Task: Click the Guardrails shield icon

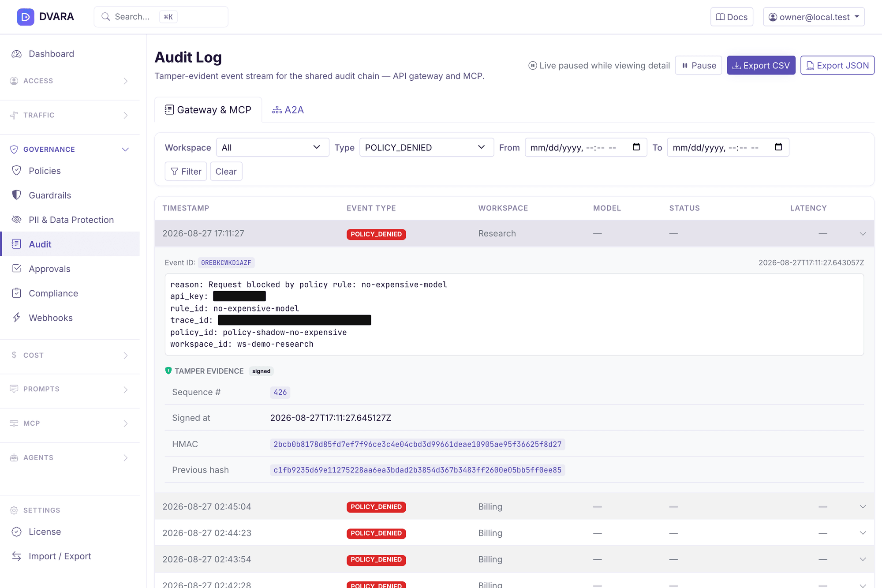Action: pyautogui.click(x=17, y=195)
